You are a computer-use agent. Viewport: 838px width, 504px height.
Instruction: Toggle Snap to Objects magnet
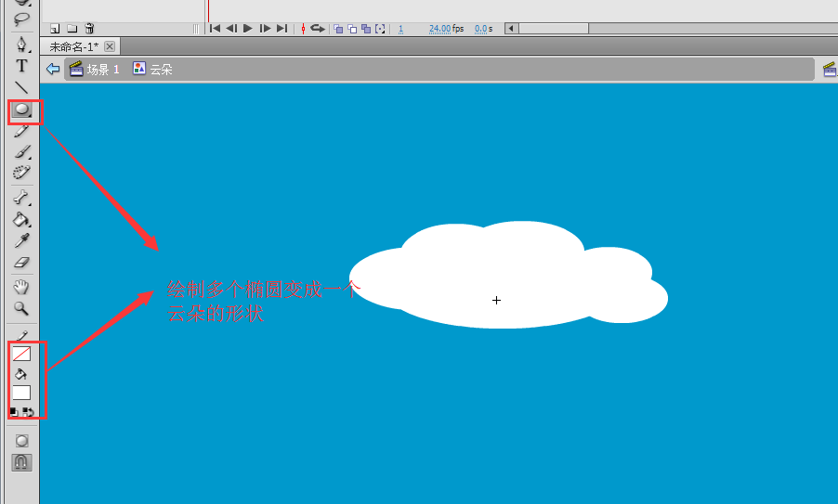click(x=21, y=462)
